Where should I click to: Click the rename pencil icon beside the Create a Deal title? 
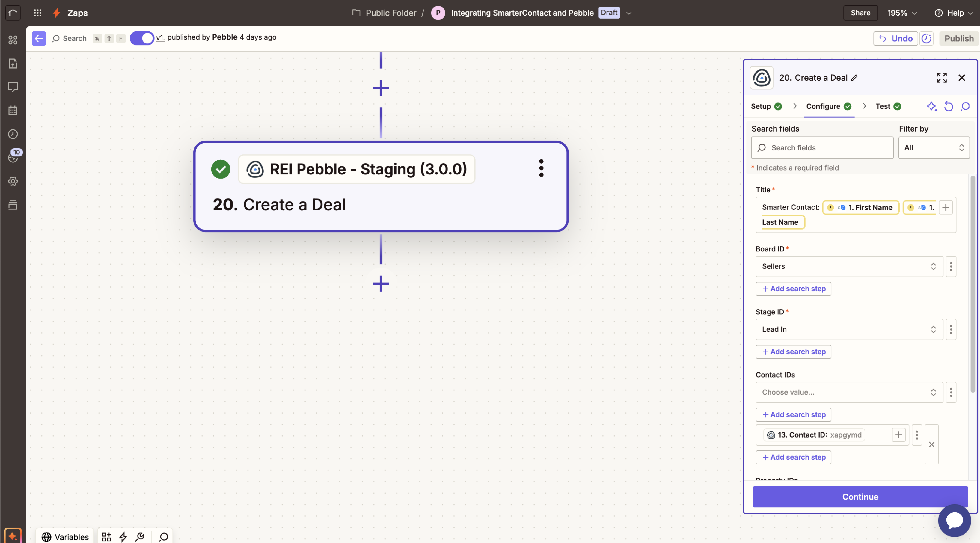point(855,78)
